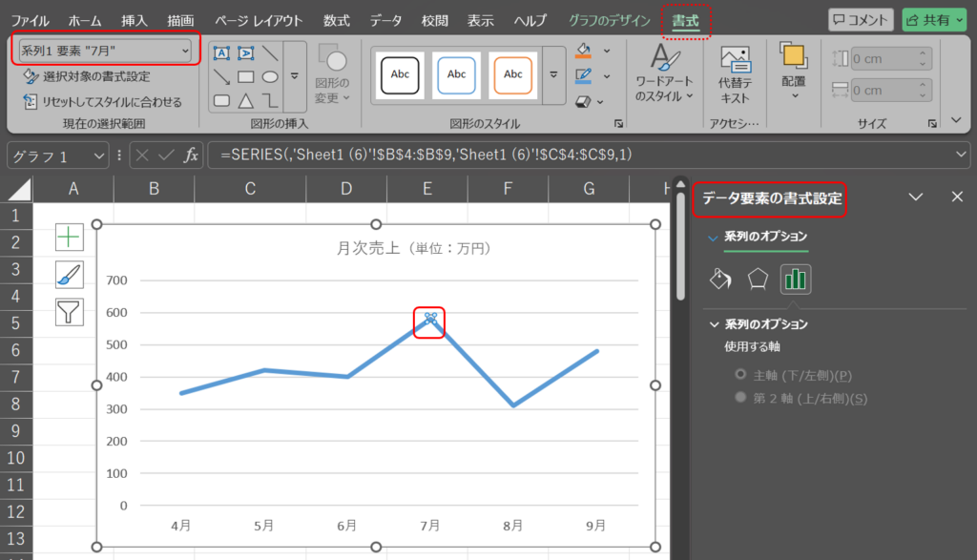Open chart styles brush button
This screenshot has height=560, width=977.
point(69,275)
